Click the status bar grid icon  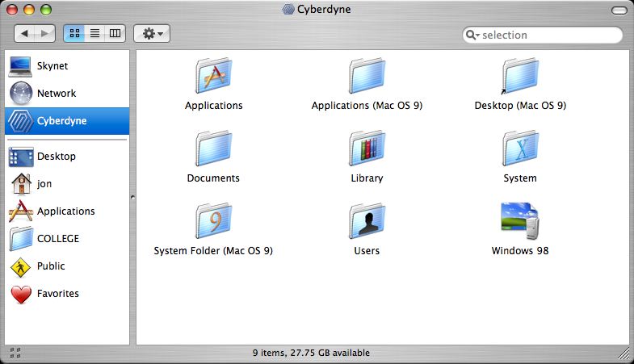click(15, 353)
